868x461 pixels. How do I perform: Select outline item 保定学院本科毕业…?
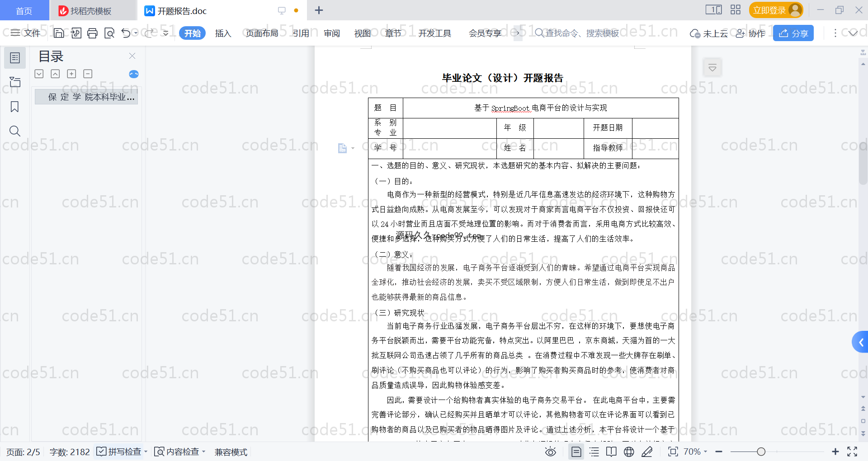pyautogui.click(x=86, y=97)
